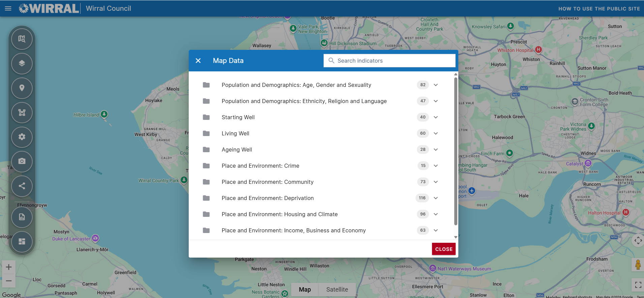Expand Ethnicity, Religion and Language chevron
This screenshot has height=298, width=644.
[436, 101]
